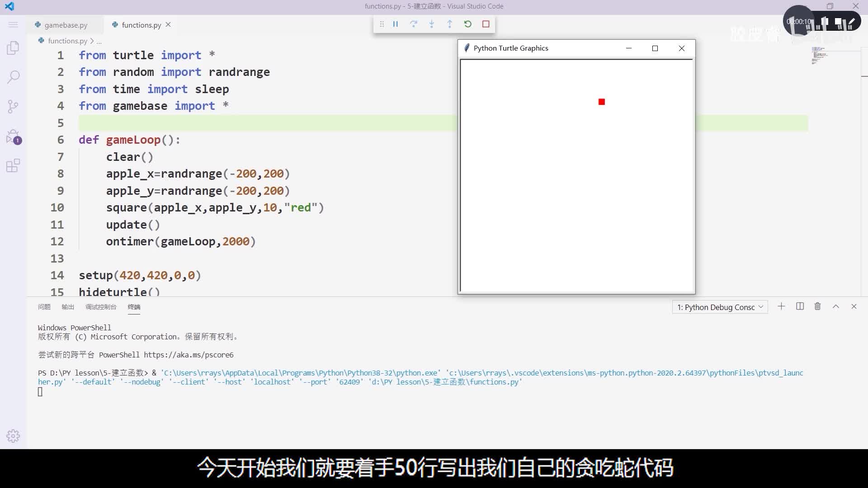Restart the debug session

468,24
